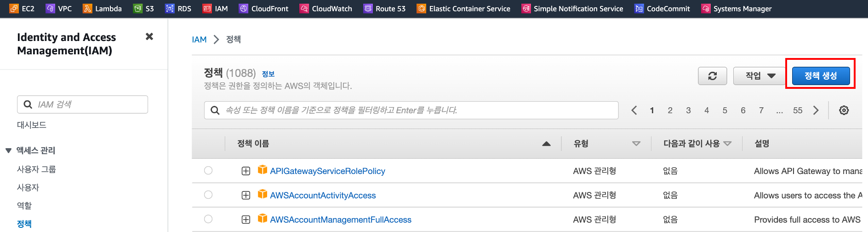The image size is (868, 232).
Task: Open the AWSAccountManagementFullAccess policy link
Action: [x=341, y=220]
